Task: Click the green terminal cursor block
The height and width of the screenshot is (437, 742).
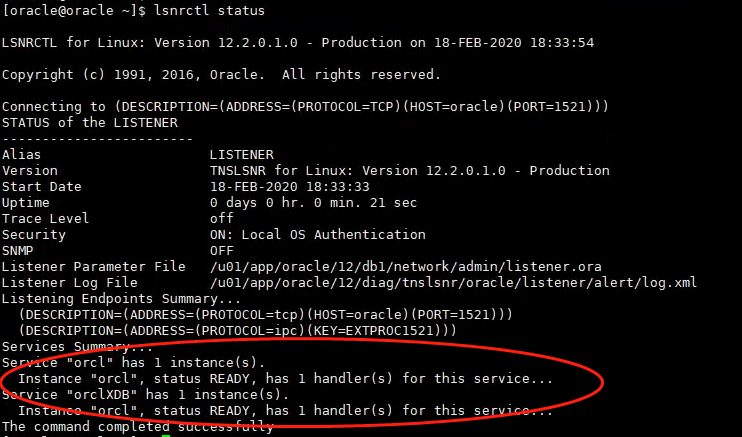Action: pos(166,435)
